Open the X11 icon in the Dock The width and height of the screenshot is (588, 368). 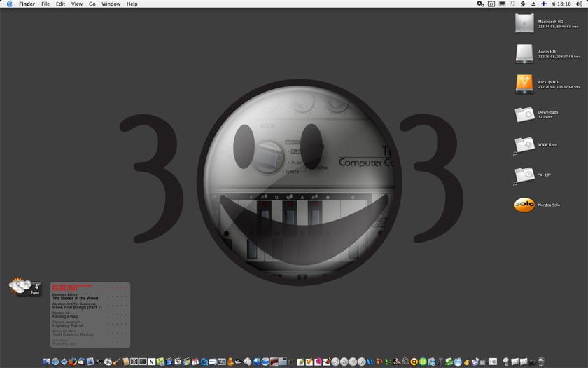tap(151, 362)
